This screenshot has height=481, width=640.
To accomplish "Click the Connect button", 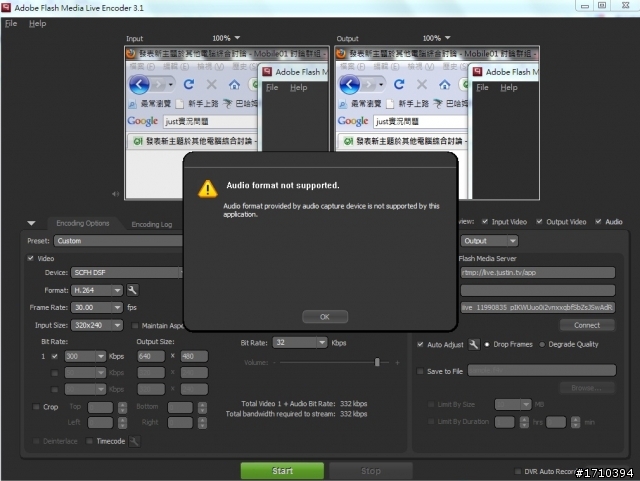I will tap(587, 325).
